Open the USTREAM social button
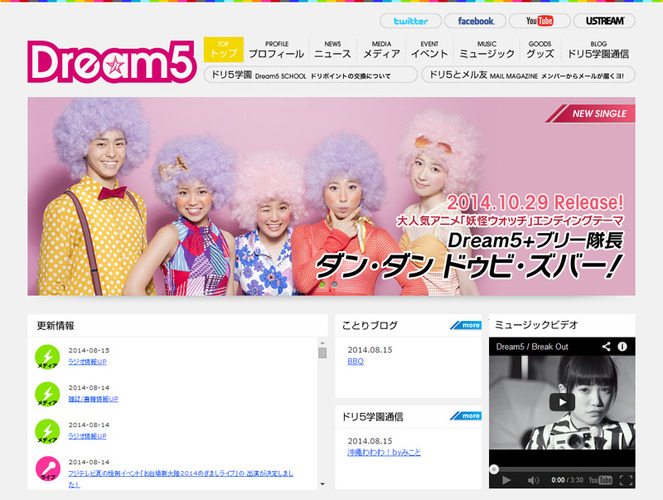This screenshot has height=500, width=663. [x=604, y=21]
